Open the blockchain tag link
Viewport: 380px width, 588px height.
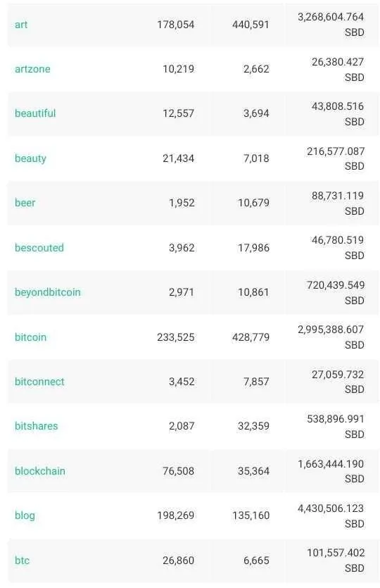[40, 471]
